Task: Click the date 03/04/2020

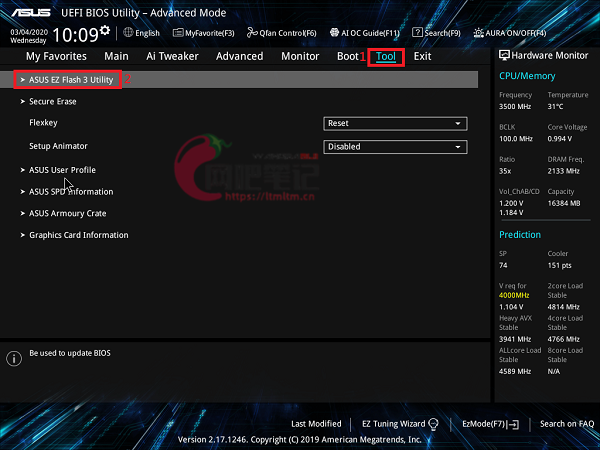Action: (29, 32)
